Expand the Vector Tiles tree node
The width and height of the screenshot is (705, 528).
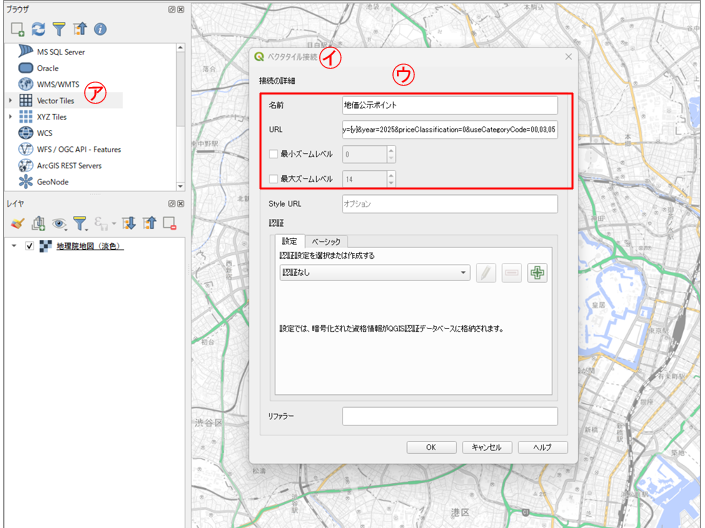(x=10, y=101)
